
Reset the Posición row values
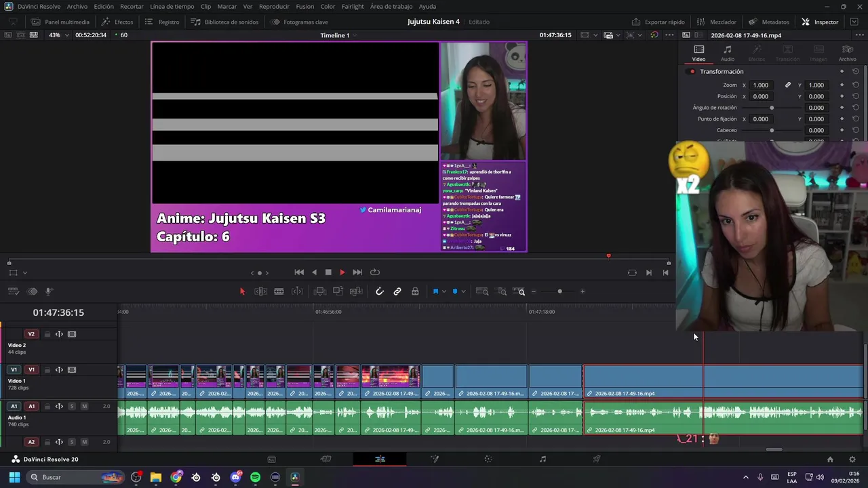tap(856, 96)
